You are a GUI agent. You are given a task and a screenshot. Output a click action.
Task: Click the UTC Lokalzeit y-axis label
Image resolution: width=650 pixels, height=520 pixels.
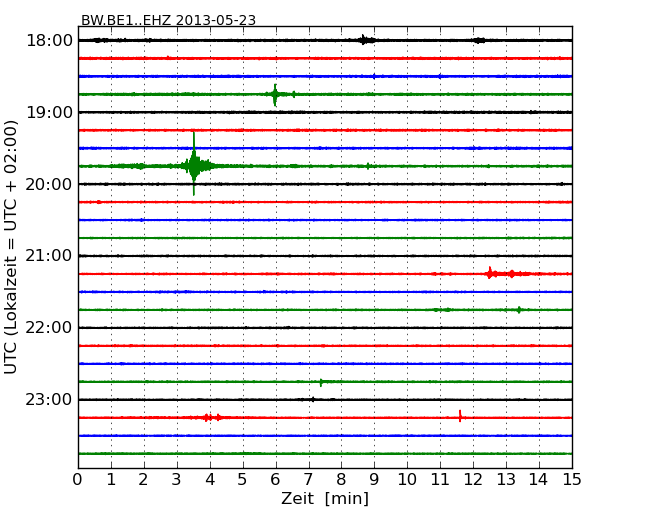point(11,247)
